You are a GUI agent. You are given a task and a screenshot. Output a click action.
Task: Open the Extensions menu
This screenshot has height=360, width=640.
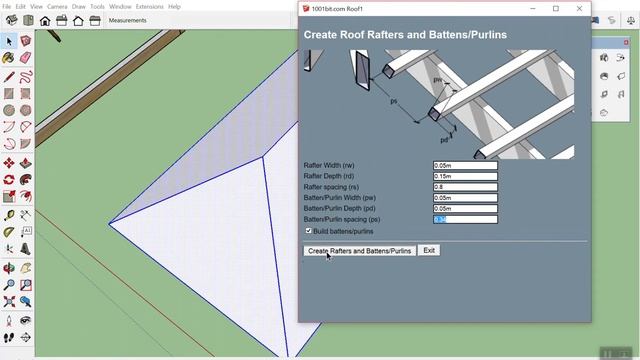[x=149, y=7]
